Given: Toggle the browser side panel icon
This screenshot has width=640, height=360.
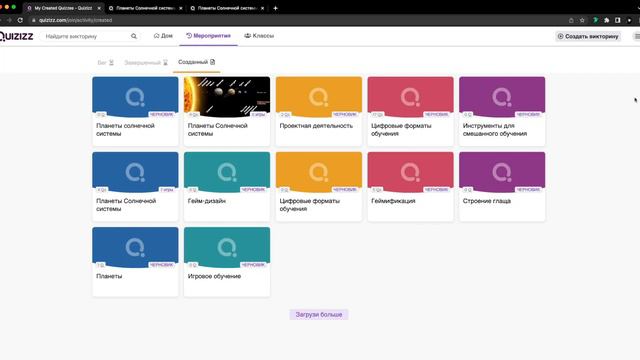Looking at the screenshot, I should [618, 20].
